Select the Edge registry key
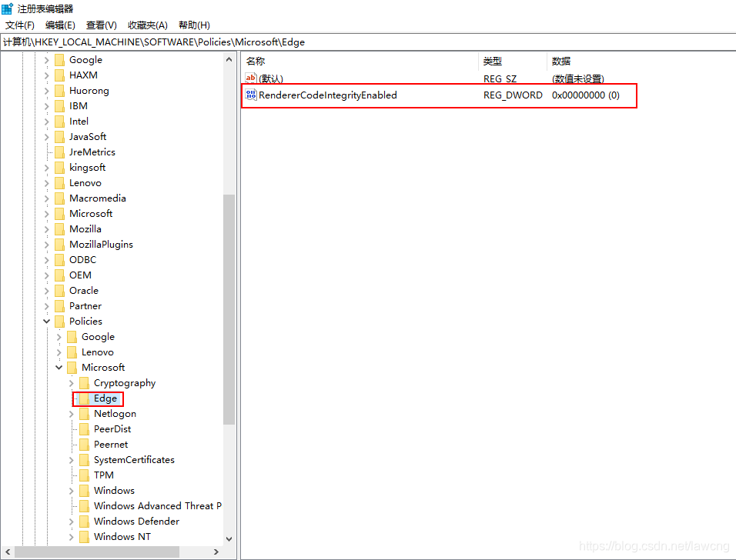This screenshot has height=560, width=736. coord(105,398)
